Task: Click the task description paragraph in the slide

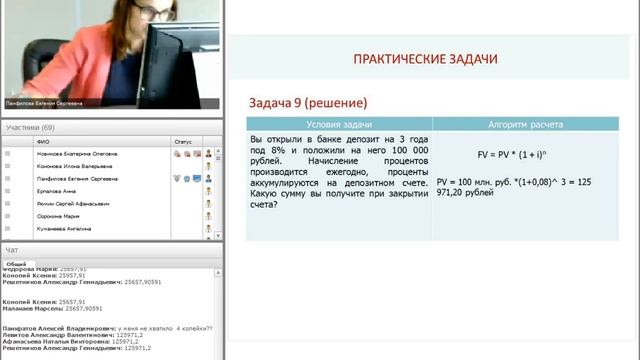Action: pos(339,172)
